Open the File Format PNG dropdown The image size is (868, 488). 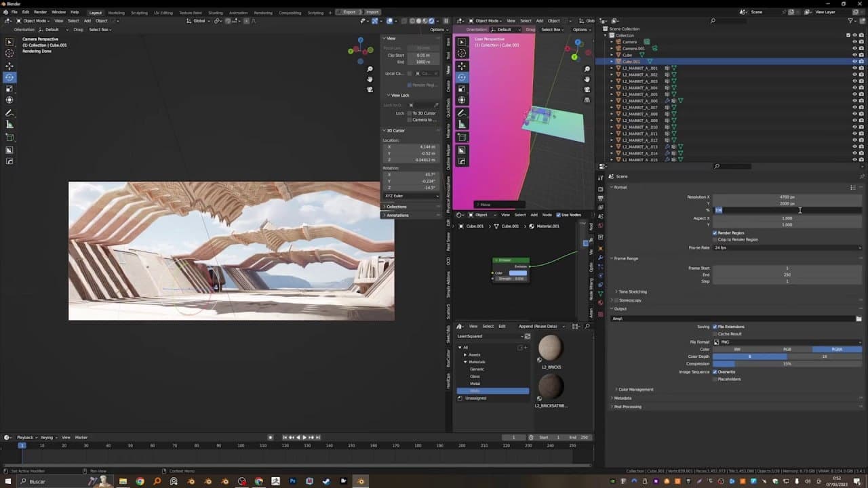(x=787, y=342)
